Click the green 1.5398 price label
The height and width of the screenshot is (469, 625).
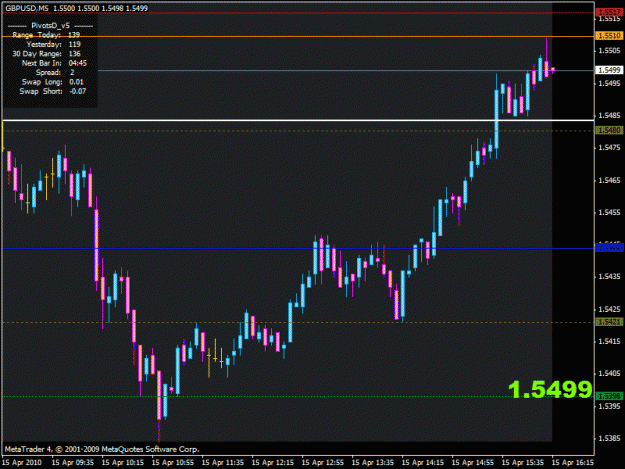[609, 396]
